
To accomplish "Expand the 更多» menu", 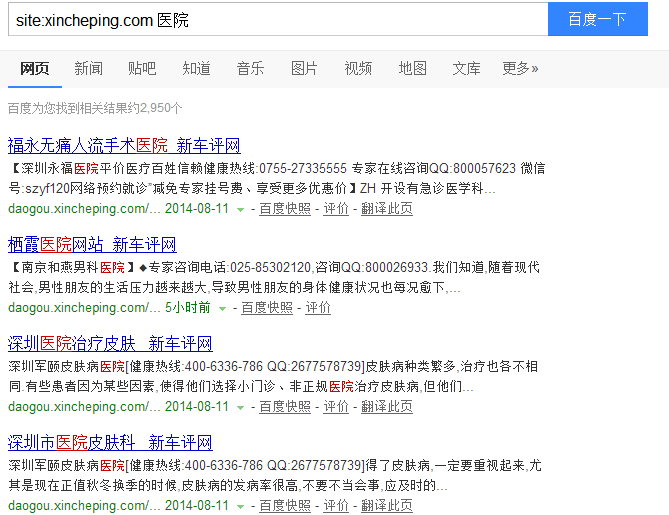I will pyautogui.click(x=520, y=68).
